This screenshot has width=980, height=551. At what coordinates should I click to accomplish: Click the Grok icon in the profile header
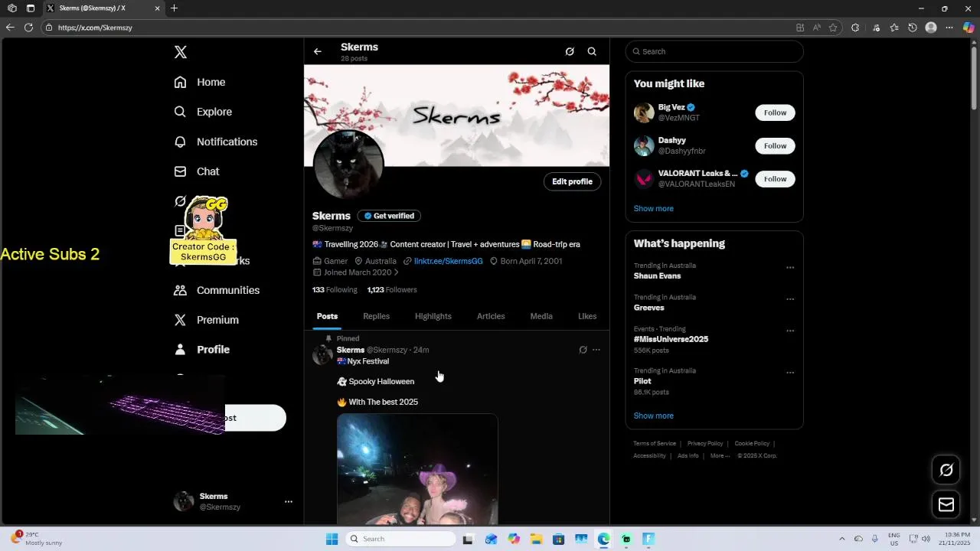point(570,51)
